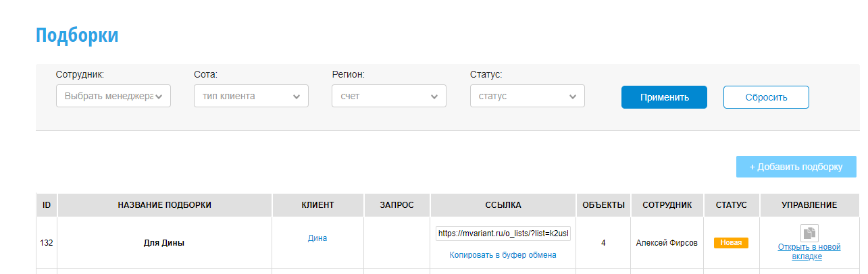Click the ID column header

[47, 205]
